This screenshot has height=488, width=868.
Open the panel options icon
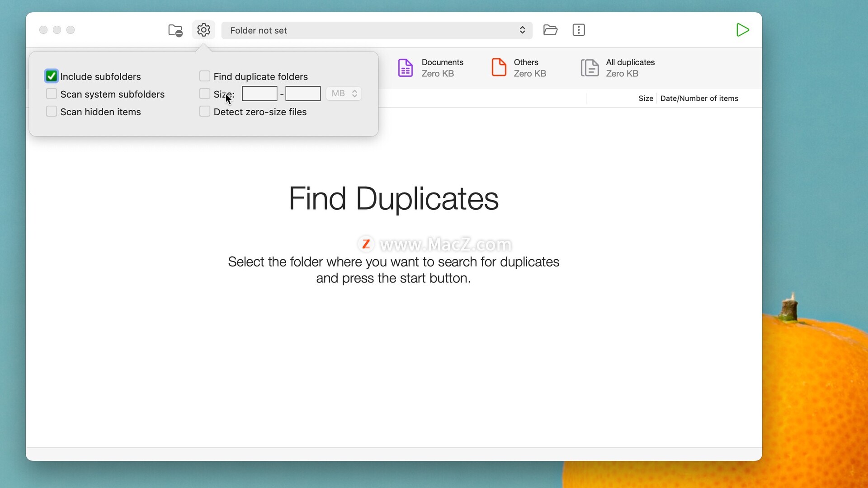tap(579, 30)
